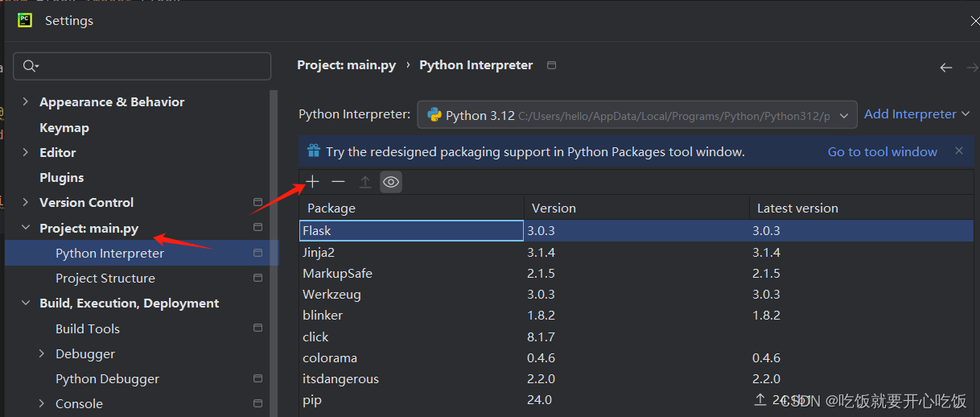Select the Flask package row

pyautogui.click(x=636, y=230)
